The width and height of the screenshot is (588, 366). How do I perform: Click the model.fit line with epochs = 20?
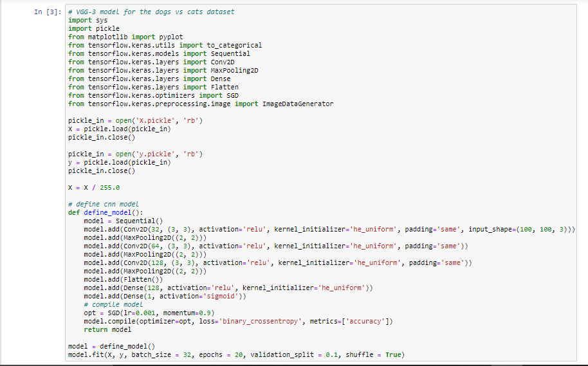pyautogui.click(x=237, y=354)
